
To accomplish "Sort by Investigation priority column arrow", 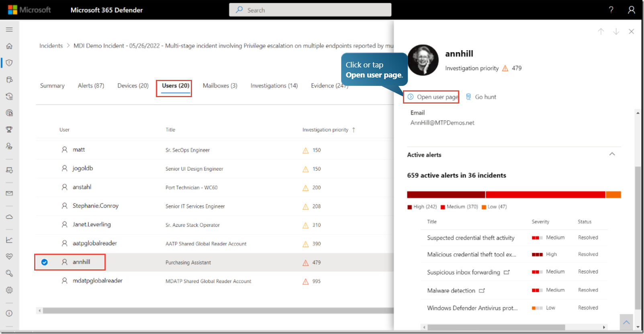I will pyautogui.click(x=354, y=130).
